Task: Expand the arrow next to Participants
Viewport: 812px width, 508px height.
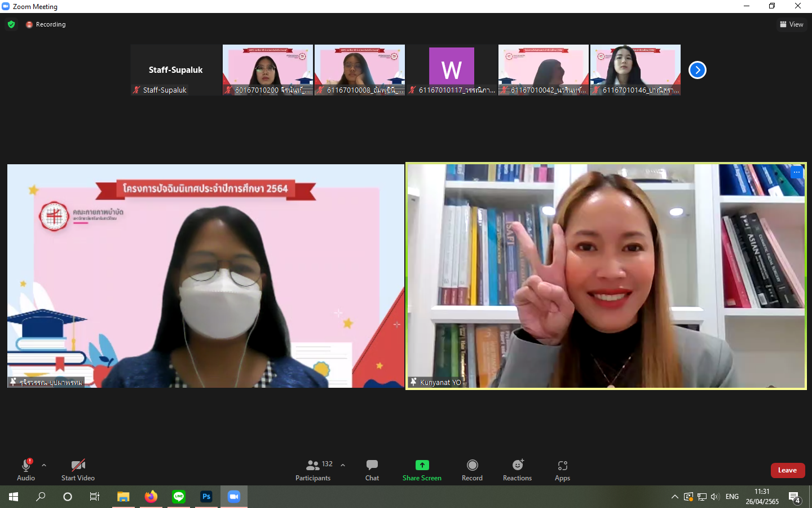Action: [x=343, y=465]
